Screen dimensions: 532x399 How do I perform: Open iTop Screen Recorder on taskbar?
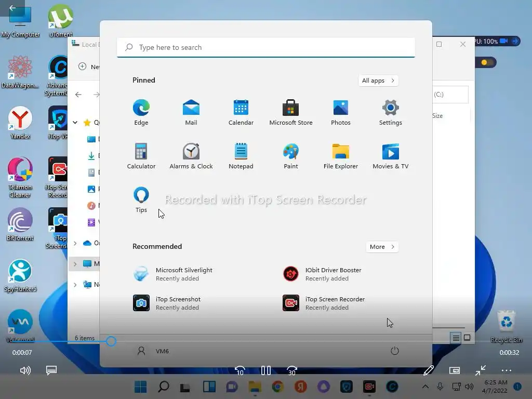coord(369,387)
